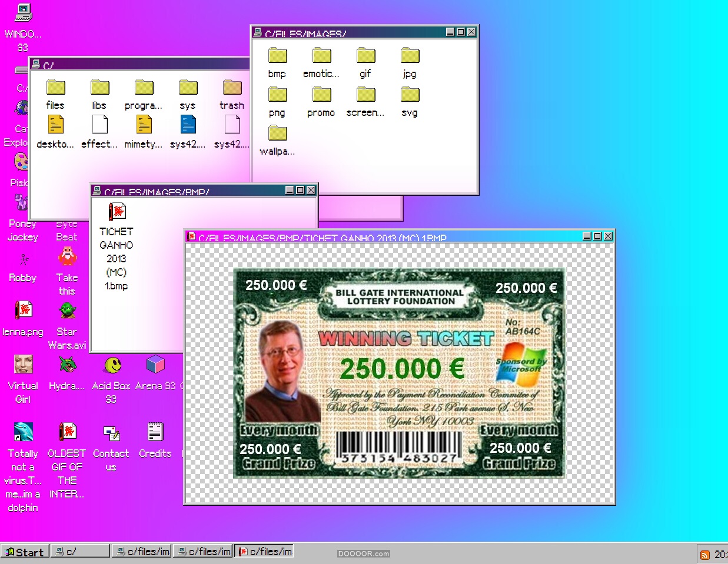The width and height of the screenshot is (728, 564).
Task: Open the libs folder in C:/ window
Action: pyautogui.click(x=99, y=87)
